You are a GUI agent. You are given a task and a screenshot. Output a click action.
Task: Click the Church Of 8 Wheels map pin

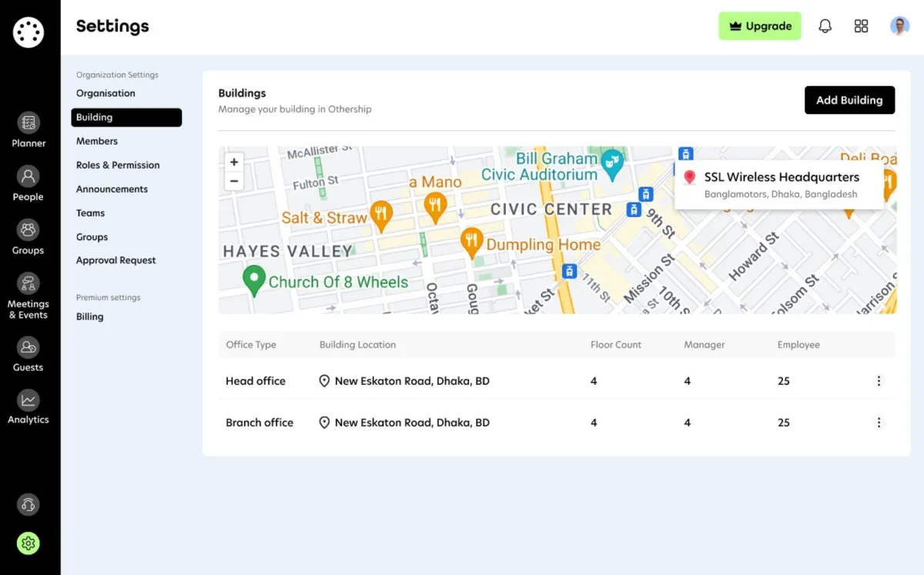click(254, 281)
